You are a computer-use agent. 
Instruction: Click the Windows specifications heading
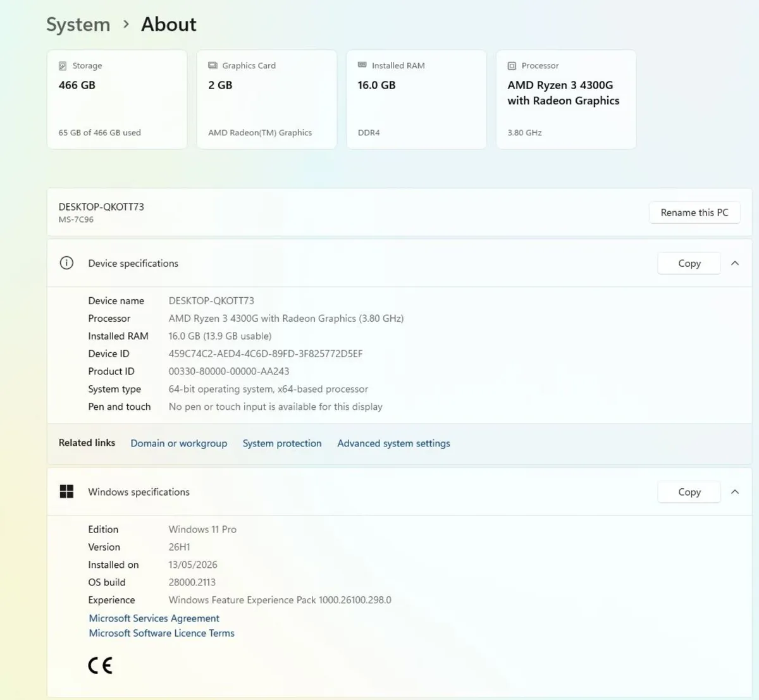[x=139, y=491]
